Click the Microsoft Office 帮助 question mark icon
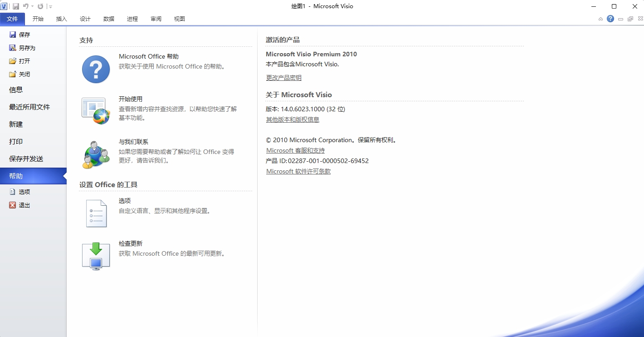Viewport: 644px width, 337px height. click(x=96, y=69)
